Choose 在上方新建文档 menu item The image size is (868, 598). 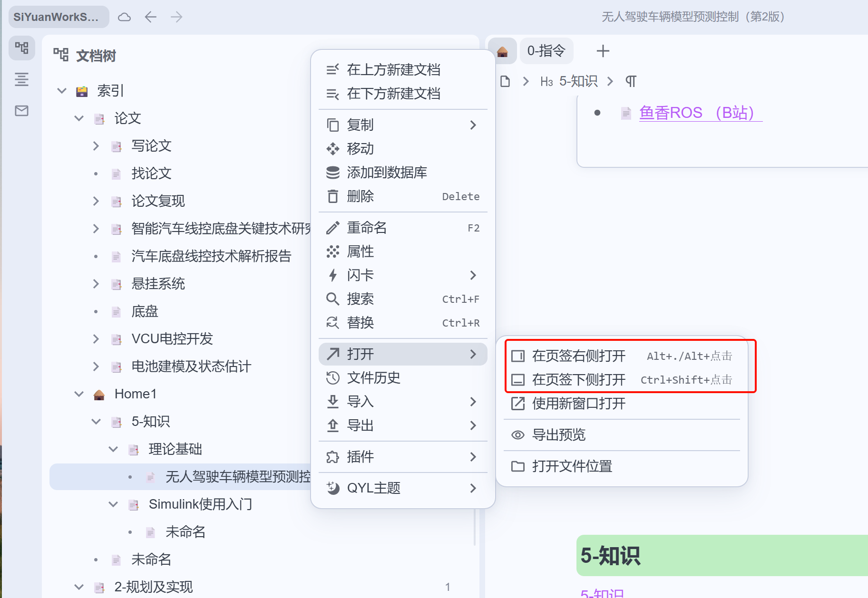[403, 70]
